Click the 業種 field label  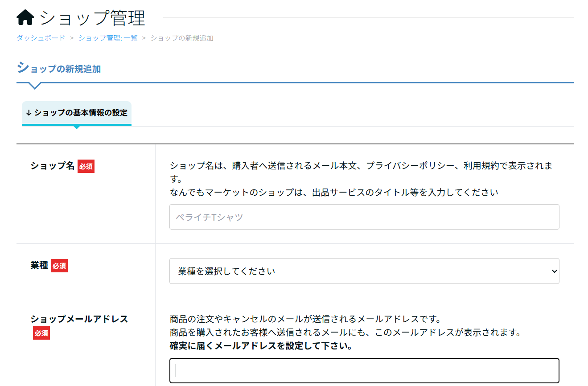click(x=39, y=266)
